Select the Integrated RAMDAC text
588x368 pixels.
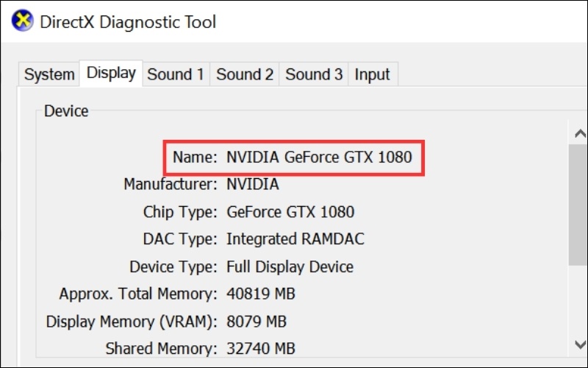point(295,239)
